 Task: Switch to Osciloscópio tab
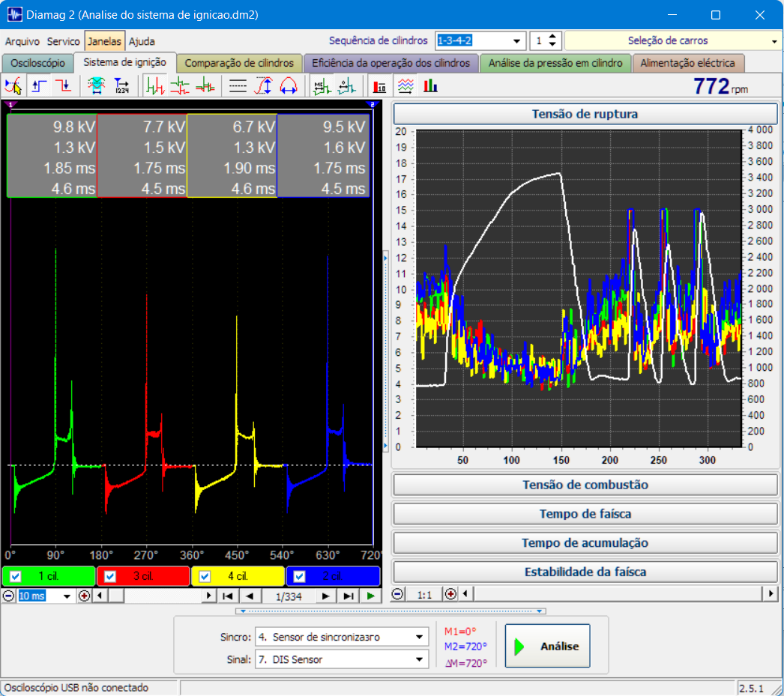pos(38,64)
